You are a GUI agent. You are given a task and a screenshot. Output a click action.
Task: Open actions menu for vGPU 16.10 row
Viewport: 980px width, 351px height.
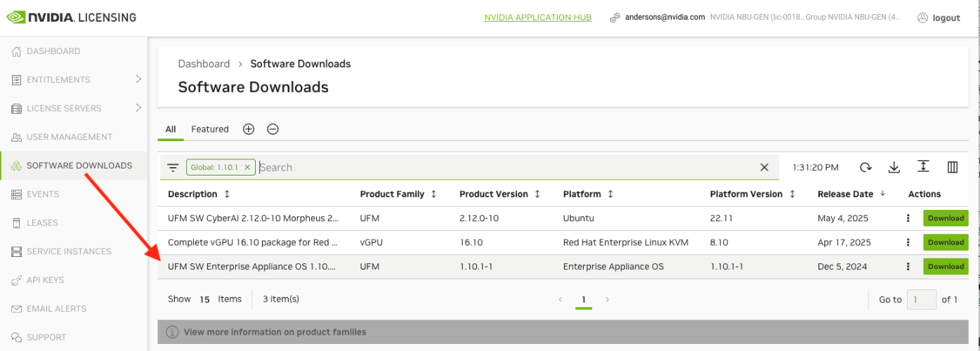[x=908, y=242]
